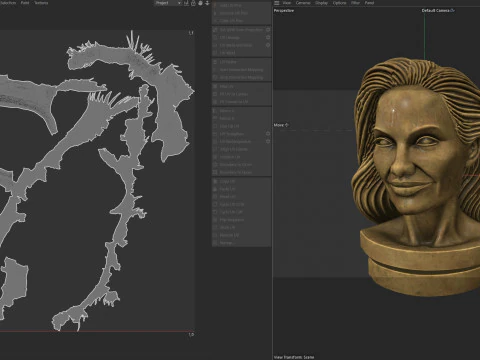
Task: Open the viewport Panel menu
Action: (x=369, y=3)
